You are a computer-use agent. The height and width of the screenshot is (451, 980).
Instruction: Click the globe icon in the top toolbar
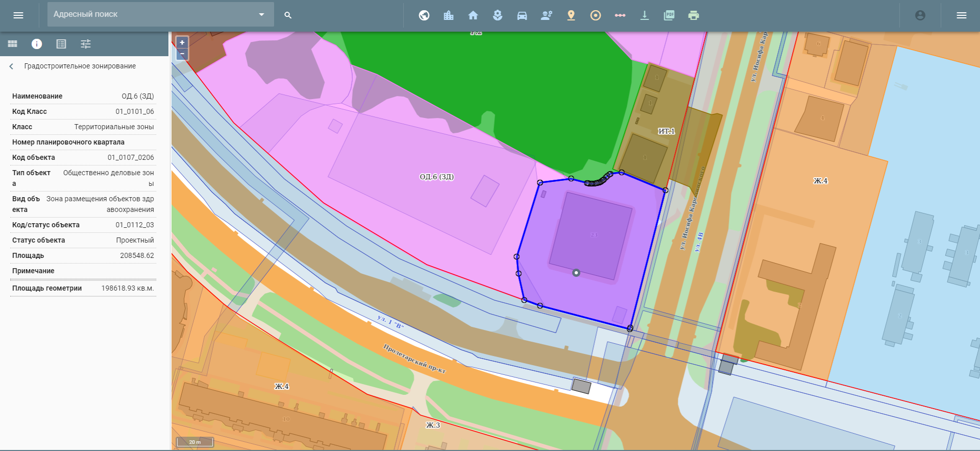click(424, 15)
